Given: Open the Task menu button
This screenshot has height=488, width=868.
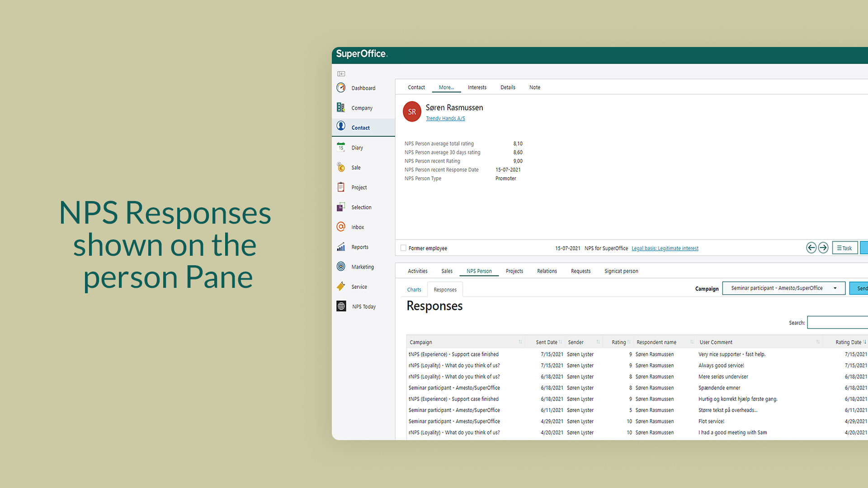Looking at the screenshot, I should click(x=844, y=248).
